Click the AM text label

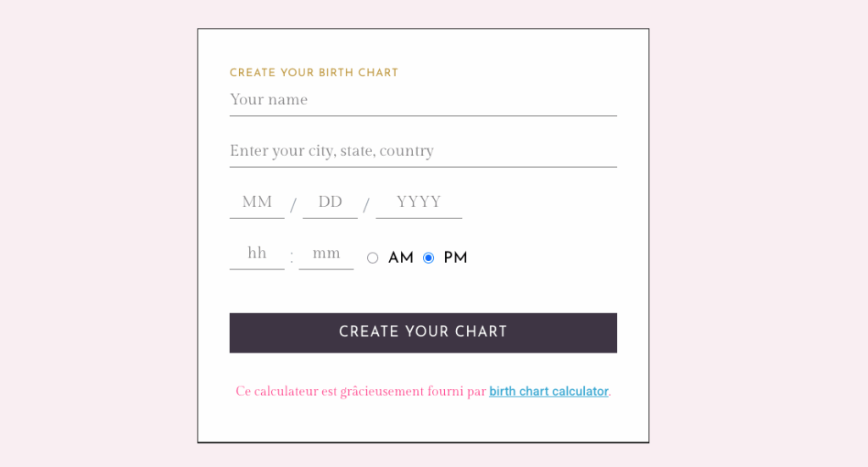(x=401, y=259)
